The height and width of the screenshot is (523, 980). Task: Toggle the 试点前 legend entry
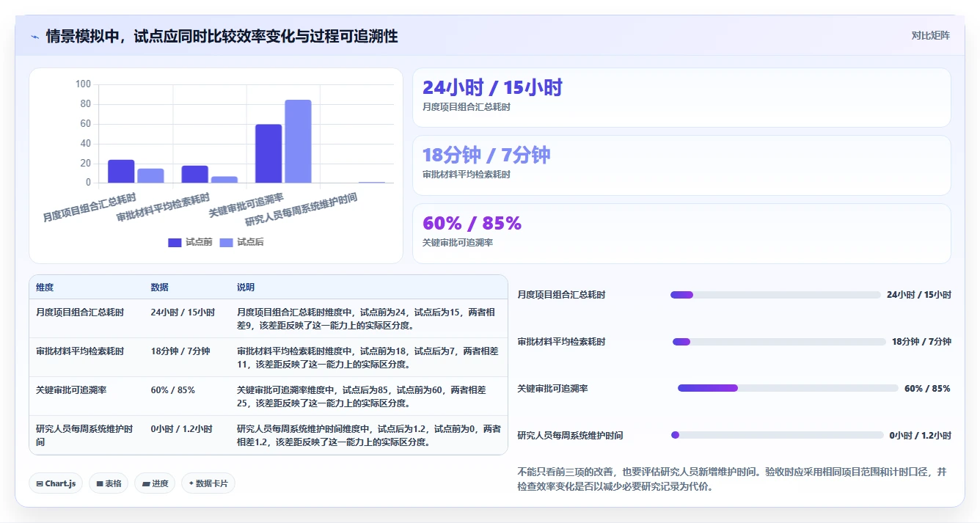190,242
